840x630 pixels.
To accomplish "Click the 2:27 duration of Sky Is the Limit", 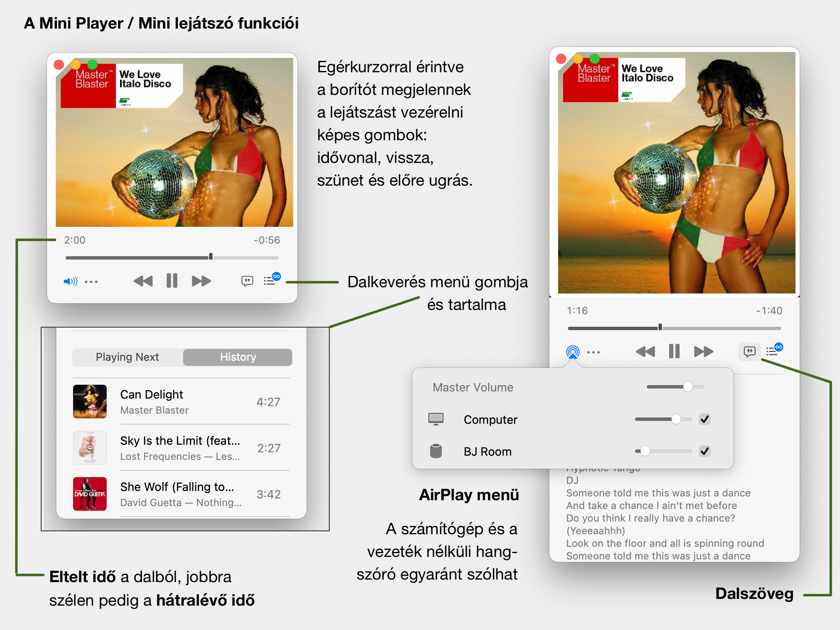I will coord(269,448).
